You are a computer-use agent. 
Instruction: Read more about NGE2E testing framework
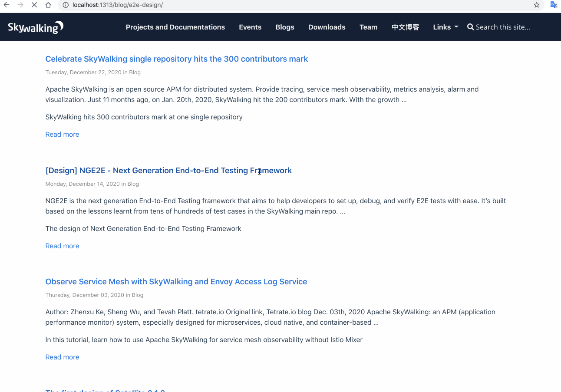click(62, 246)
